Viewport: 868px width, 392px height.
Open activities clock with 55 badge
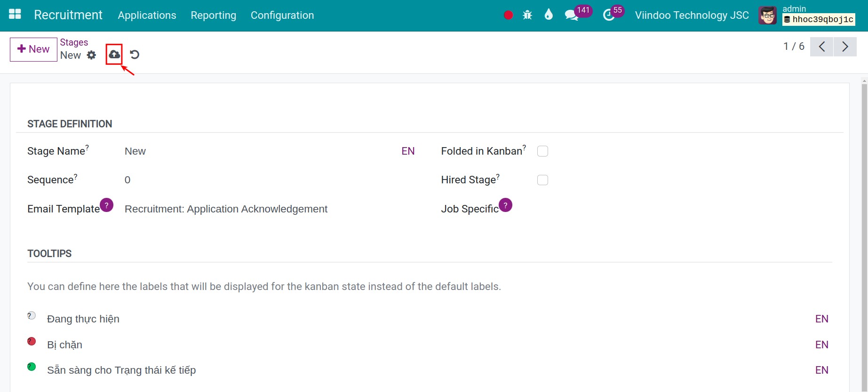pos(613,14)
